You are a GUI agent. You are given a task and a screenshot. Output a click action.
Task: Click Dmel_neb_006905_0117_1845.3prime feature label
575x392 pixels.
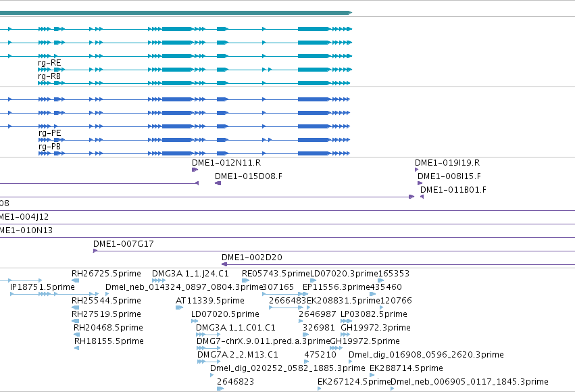[x=470, y=383]
